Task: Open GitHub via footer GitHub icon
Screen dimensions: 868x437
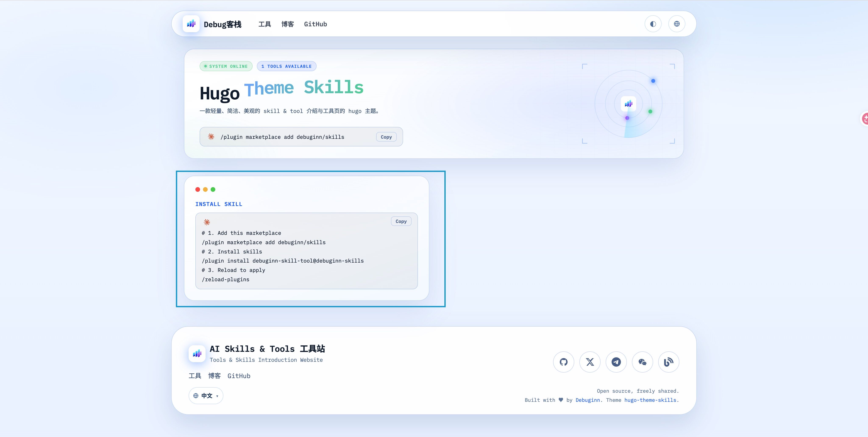Action: coord(563,362)
